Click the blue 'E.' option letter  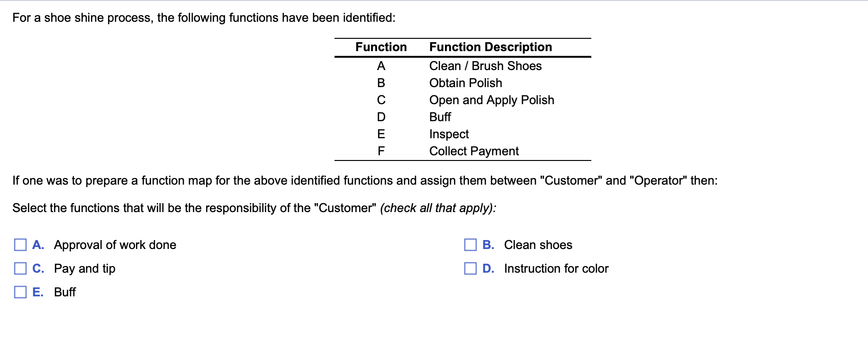pyautogui.click(x=38, y=293)
